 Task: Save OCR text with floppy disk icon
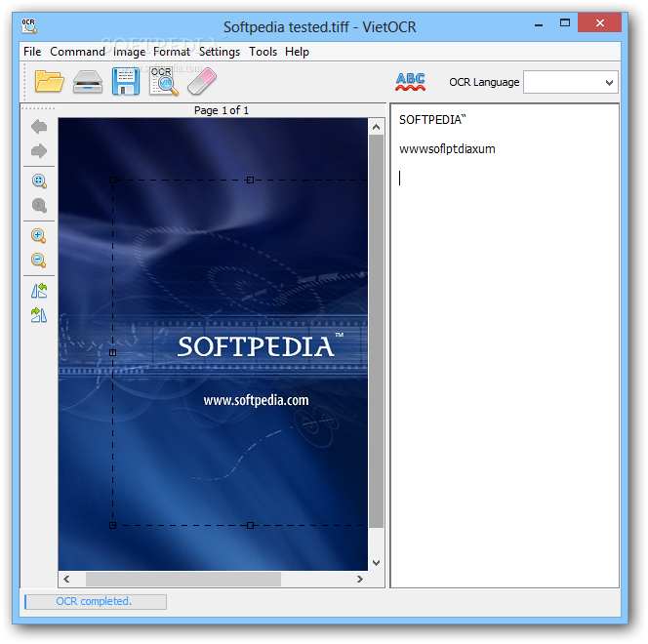point(126,81)
